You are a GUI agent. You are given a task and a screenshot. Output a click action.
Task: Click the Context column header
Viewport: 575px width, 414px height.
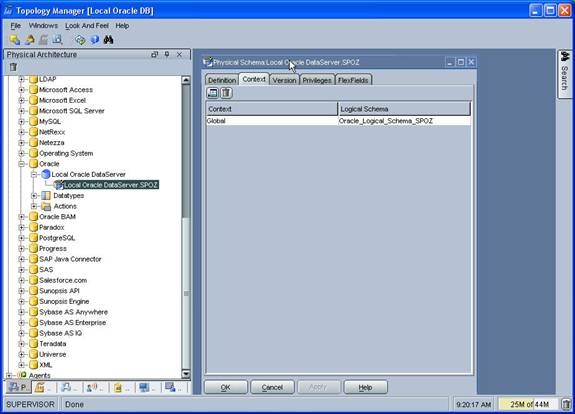click(272, 109)
